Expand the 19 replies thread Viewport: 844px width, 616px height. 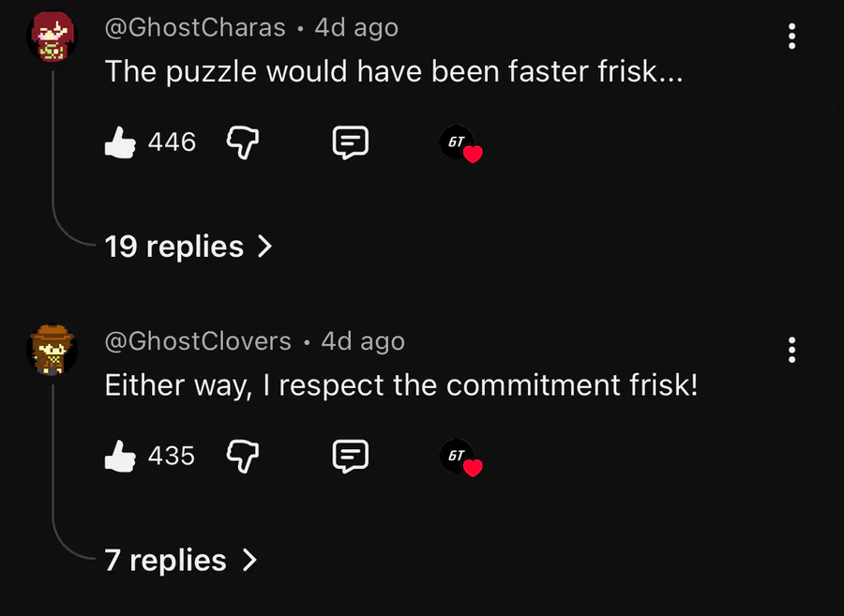tap(174, 247)
